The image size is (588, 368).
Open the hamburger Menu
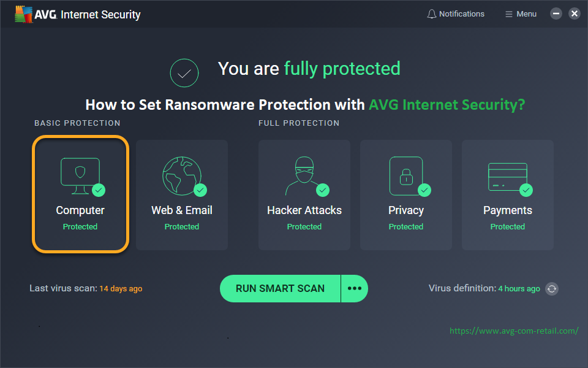tap(521, 14)
